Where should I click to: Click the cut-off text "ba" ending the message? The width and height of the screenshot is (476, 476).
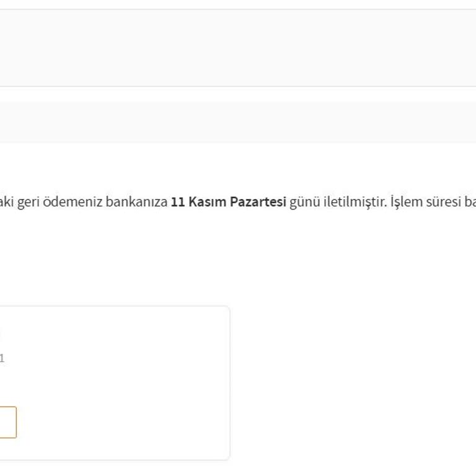pyautogui.click(x=469, y=203)
